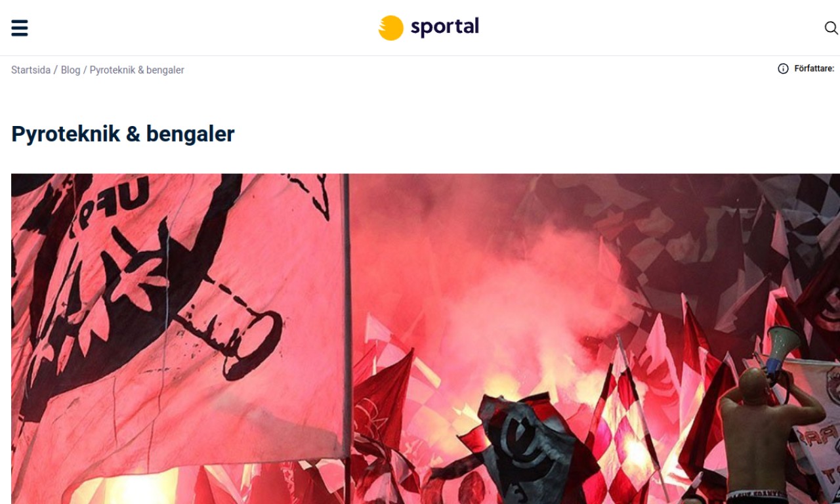840x504 pixels.
Task: Click the info icon beside Författare
Action: (x=783, y=69)
